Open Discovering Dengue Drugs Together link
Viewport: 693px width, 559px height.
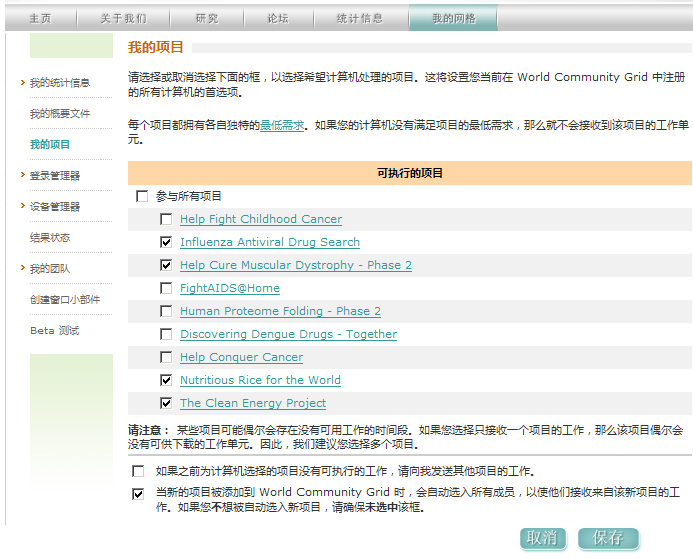coord(289,334)
